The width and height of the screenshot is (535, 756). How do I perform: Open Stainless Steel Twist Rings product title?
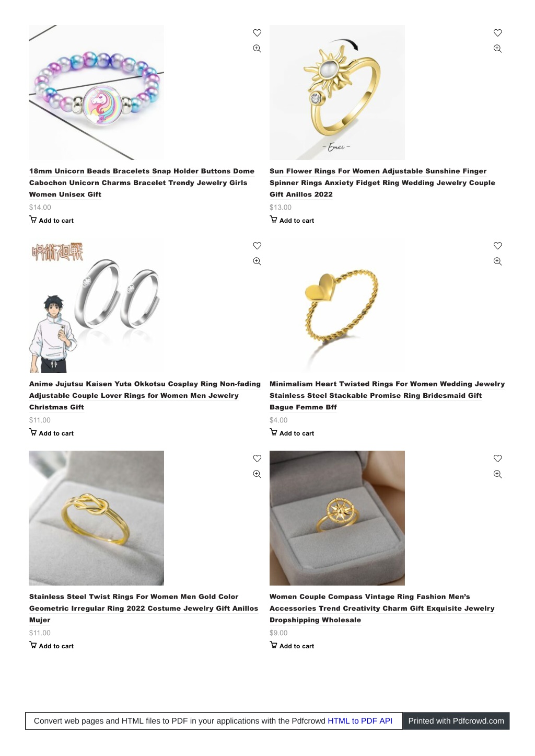(144, 608)
